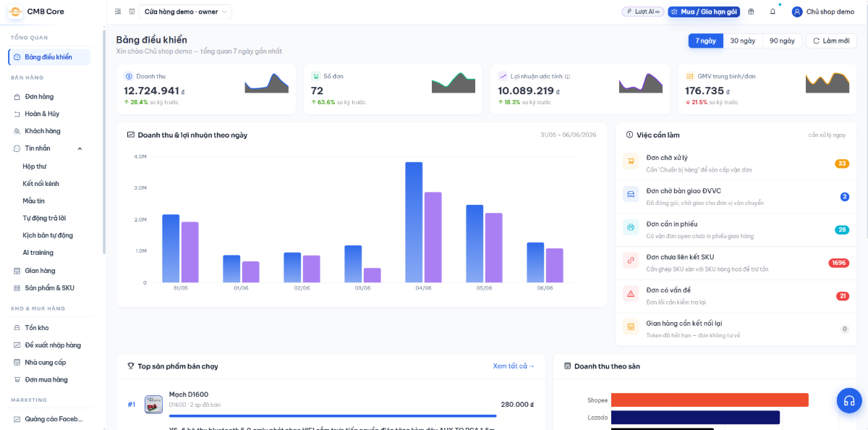
Task: Click the 1696 badge for unlinked SKU orders
Action: click(x=838, y=263)
